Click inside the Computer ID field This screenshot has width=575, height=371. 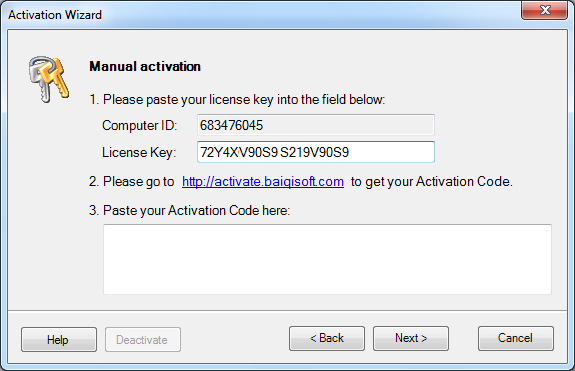point(316,125)
